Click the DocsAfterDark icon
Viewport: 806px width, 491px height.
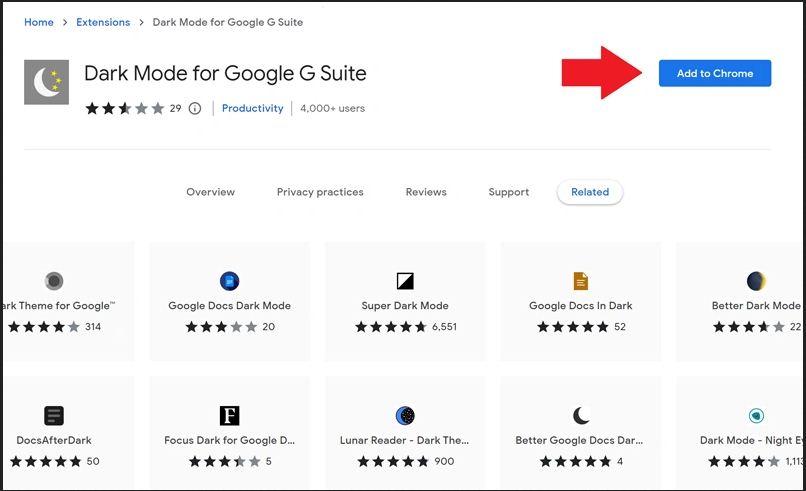click(54, 415)
